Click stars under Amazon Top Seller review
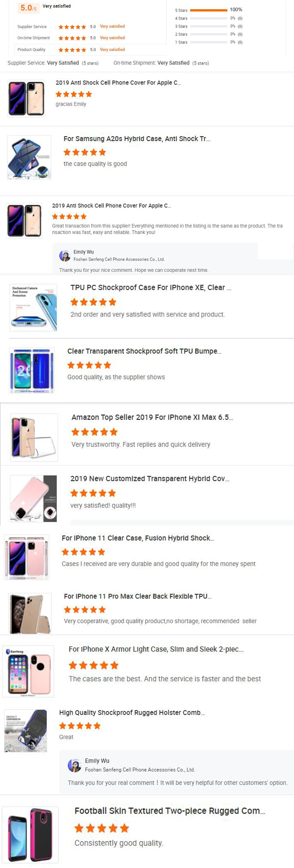 click(x=94, y=432)
